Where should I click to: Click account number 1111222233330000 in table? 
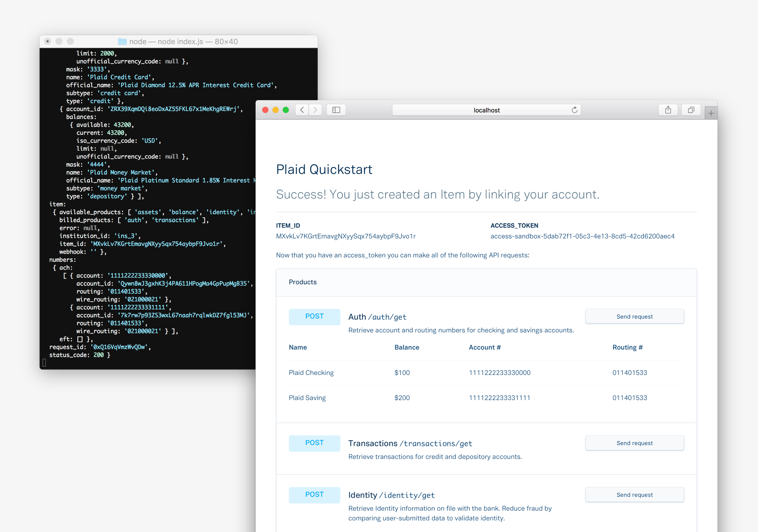click(x=499, y=373)
